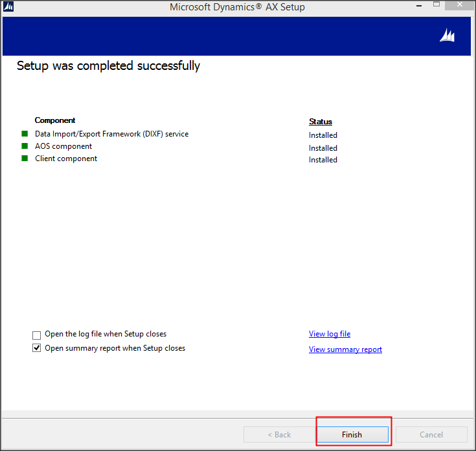Click the Cancel button
Screen dimensions: 476x451
coord(431,434)
